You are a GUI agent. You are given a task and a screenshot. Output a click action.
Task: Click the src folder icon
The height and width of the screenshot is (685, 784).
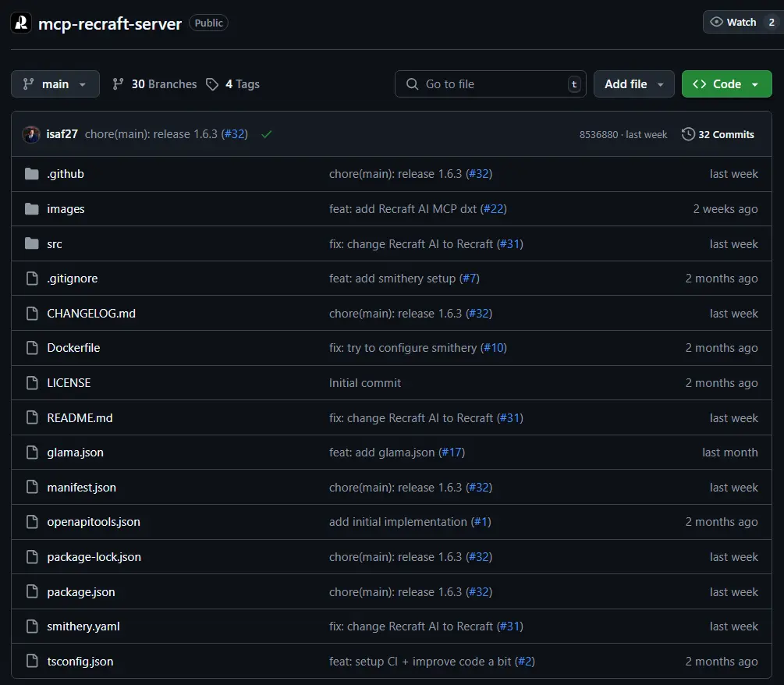click(32, 244)
